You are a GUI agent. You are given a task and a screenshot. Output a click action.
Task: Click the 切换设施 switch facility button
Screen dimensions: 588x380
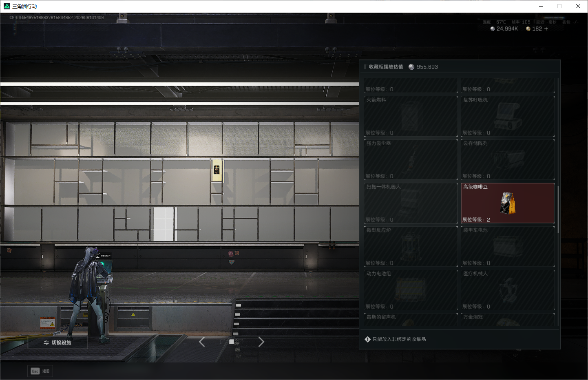(x=57, y=342)
